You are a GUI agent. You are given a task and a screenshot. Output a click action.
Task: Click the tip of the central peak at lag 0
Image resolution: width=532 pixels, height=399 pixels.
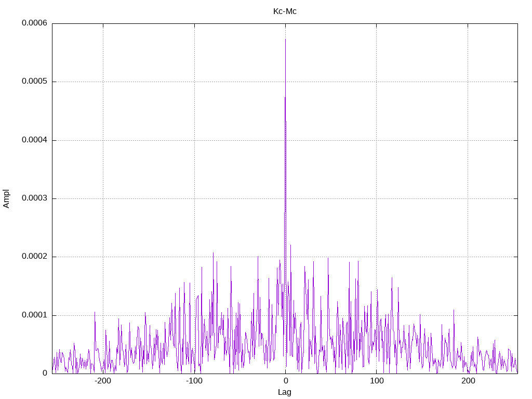(285, 39)
